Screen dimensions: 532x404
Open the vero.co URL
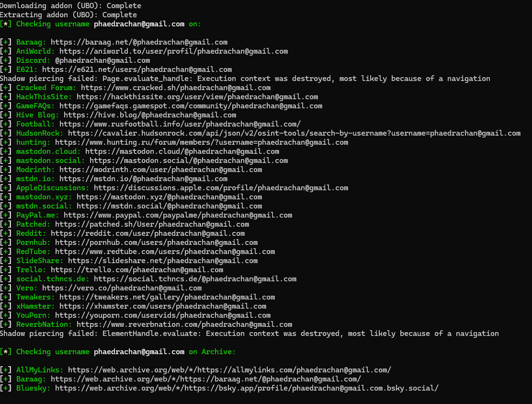pyautogui.click(x=122, y=288)
